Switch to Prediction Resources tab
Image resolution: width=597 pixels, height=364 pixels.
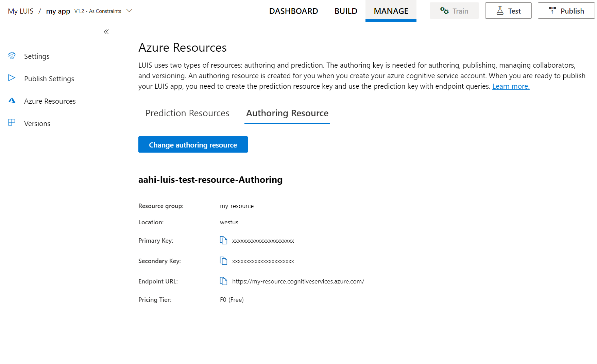point(187,113)
